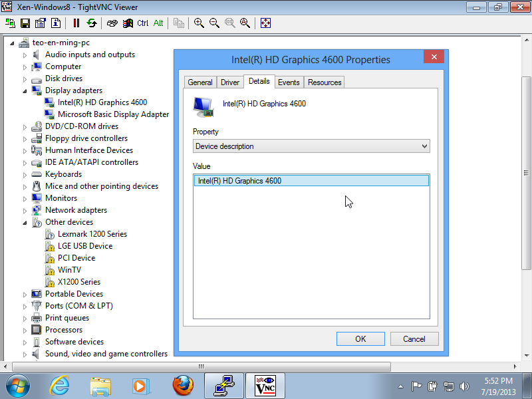Refresh the remote screen
The image size is (532, 399).
tap(92, 23)
